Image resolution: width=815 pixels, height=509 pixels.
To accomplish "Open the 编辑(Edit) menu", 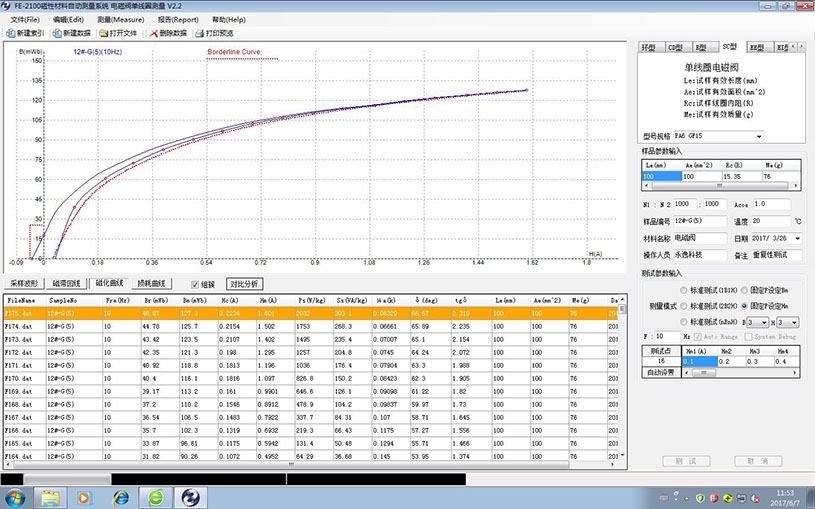I will tap(68, 20).
